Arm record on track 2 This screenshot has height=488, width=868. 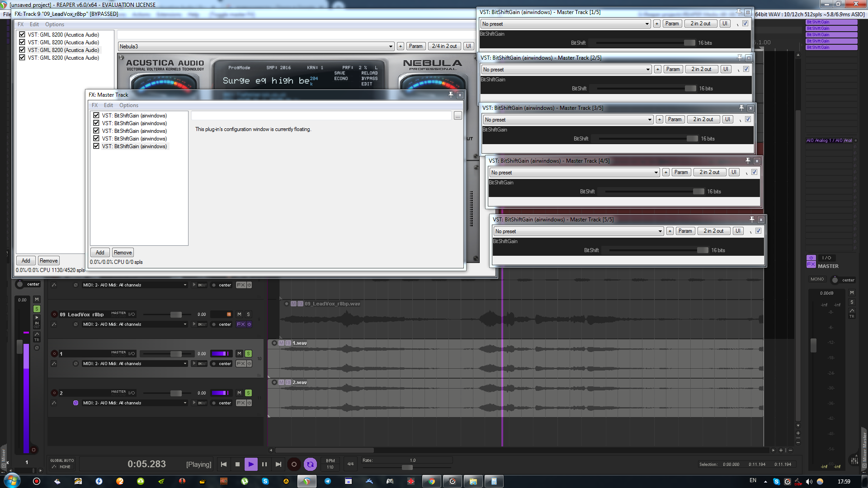pyautogui.click(x=54, y=393)
